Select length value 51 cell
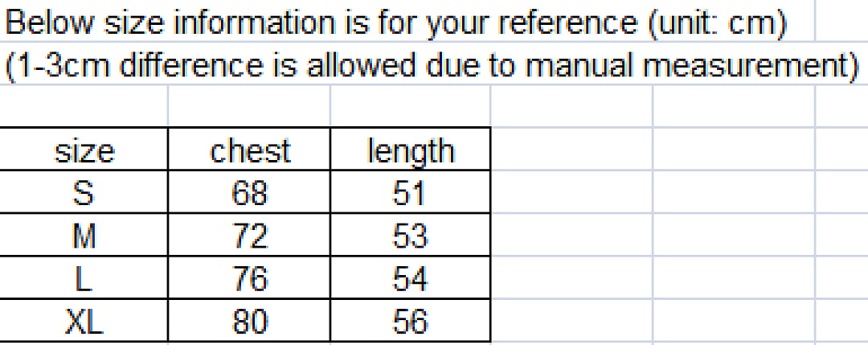 (x=410, y=191)
